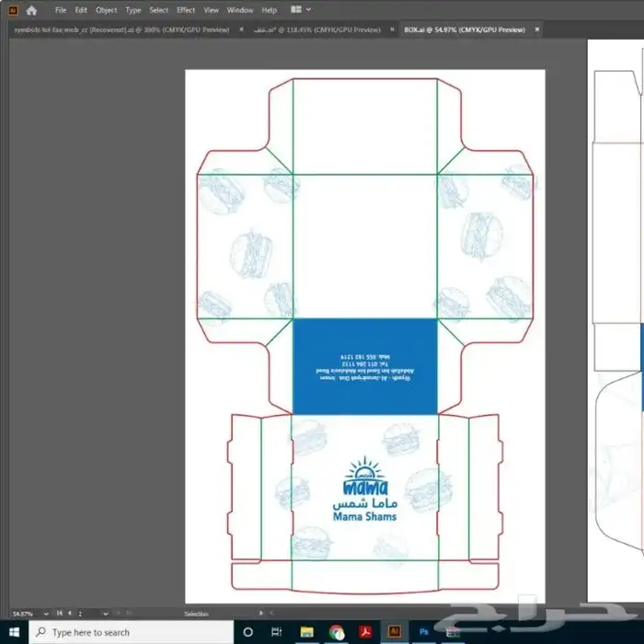
Task: Open the Effect menu
Action: pos(186,10)
